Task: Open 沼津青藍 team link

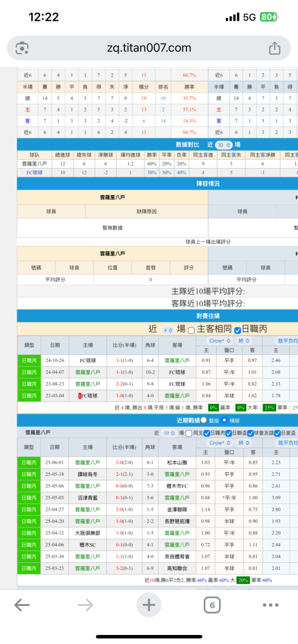Action: (88, 497)
